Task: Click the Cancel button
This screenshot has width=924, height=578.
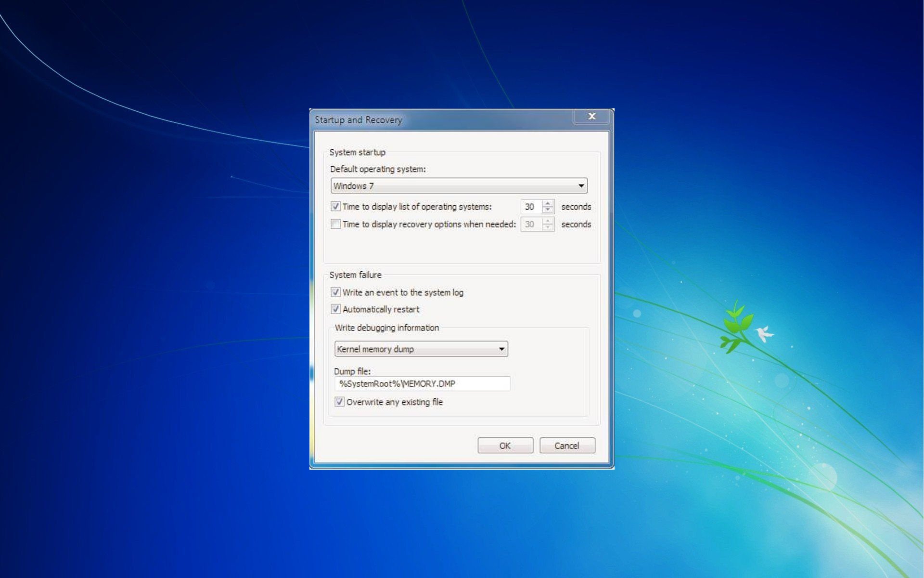Action: pos(567,446)
